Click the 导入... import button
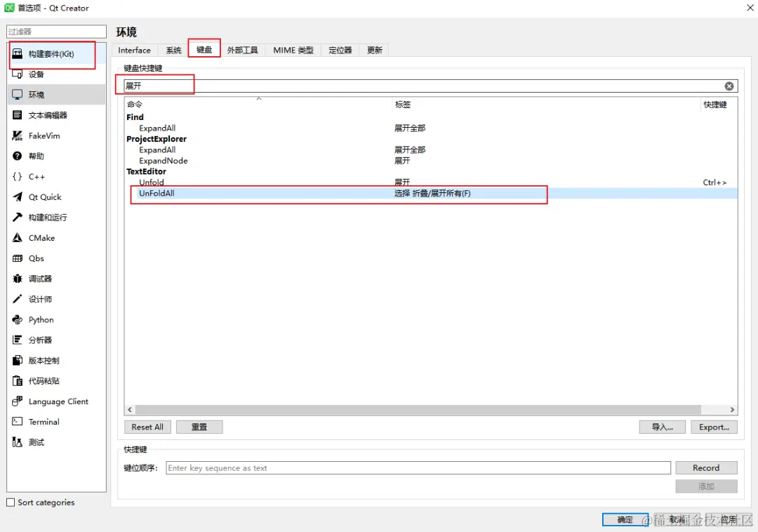This screenshot has height=532, width=758. click(663, 427)
